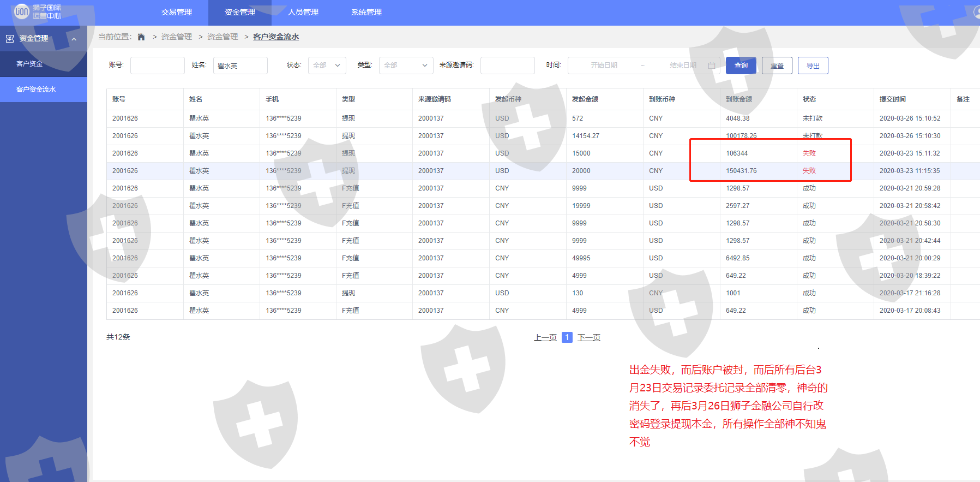Open the 状态 dropdown
This screenshot has height=482, width=980.
click(x=327, y=66)
